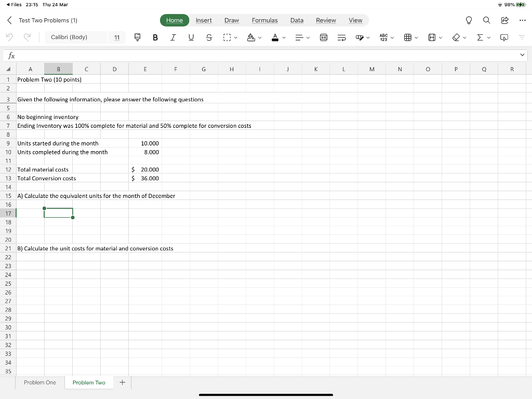Screen dimensions: 532x399
Task: Select cell with 10.000 units started
Action: point(145,143)
